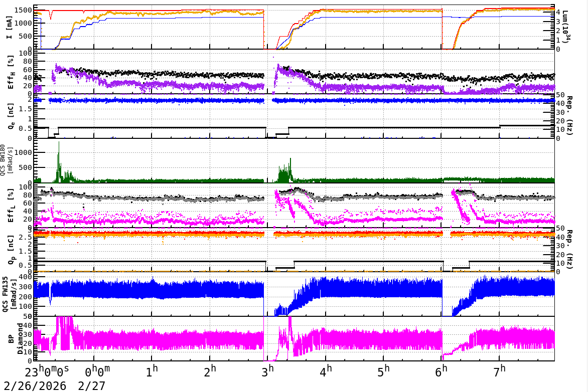Select the "4h" time tick label
The width and height of the screenshot is (588, 392).
[x=326, y=371]
